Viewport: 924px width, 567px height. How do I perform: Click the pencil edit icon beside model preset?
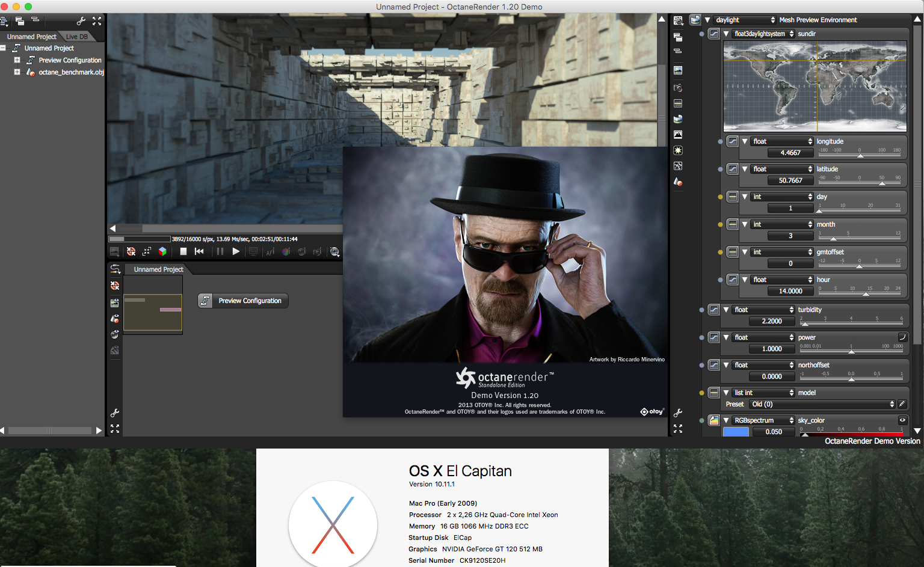(x=902, y=404)
